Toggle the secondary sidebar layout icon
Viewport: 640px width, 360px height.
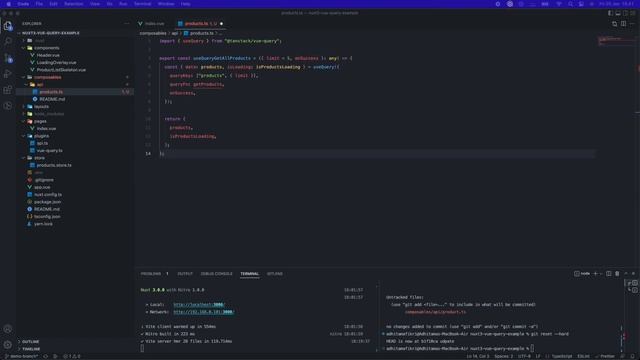click(626, 13)
